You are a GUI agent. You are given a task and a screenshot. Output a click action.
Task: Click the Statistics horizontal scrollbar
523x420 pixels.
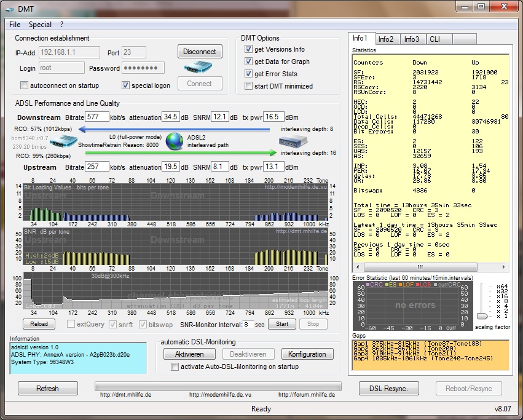[x=420, y=267]
